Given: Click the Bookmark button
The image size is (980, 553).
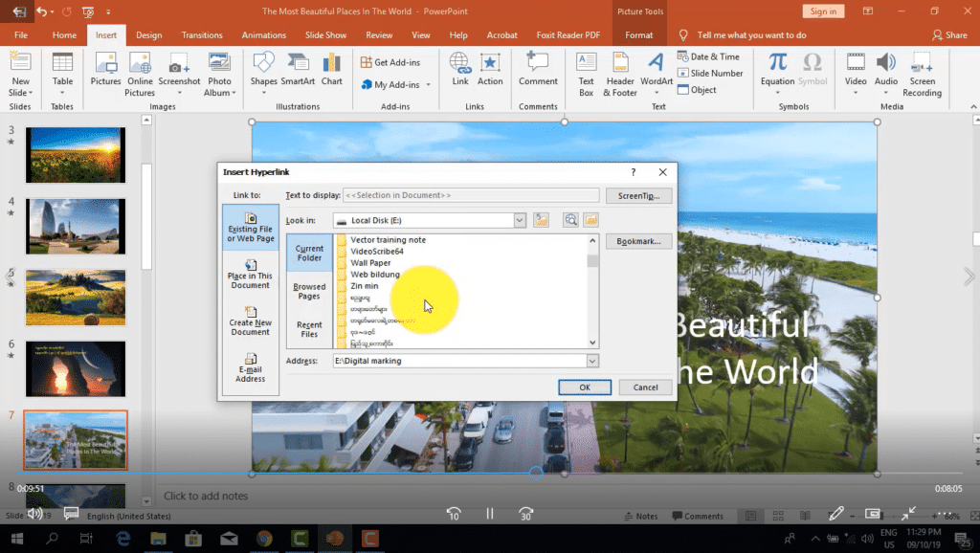Looking at the screenshot, I should (x=638, y=241).
